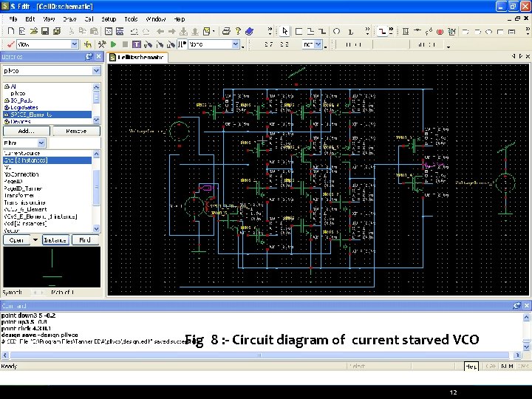Choose the Circle drawing tool

click(336, 32)
